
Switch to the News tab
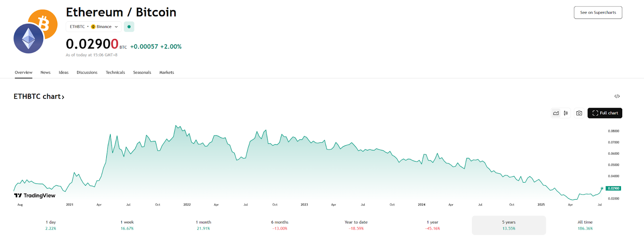(45, 73)
